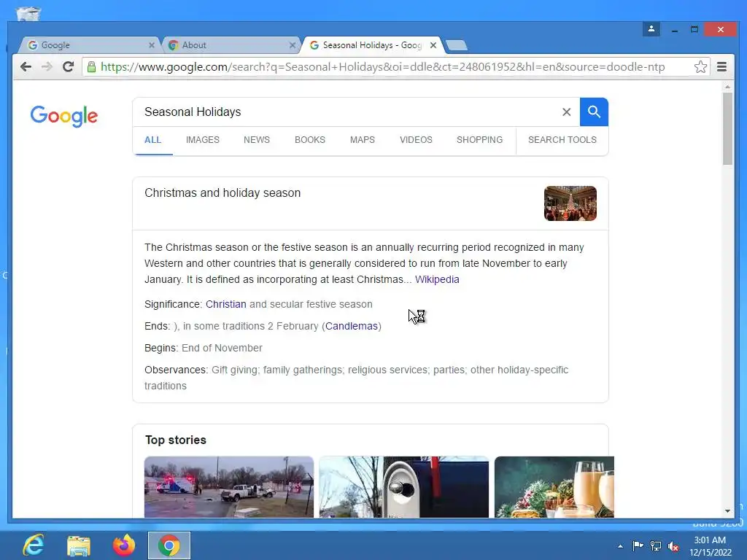Viewport: 747px width, 560px height.
Task: Switch to MAPS results
Action: [363, 140]
